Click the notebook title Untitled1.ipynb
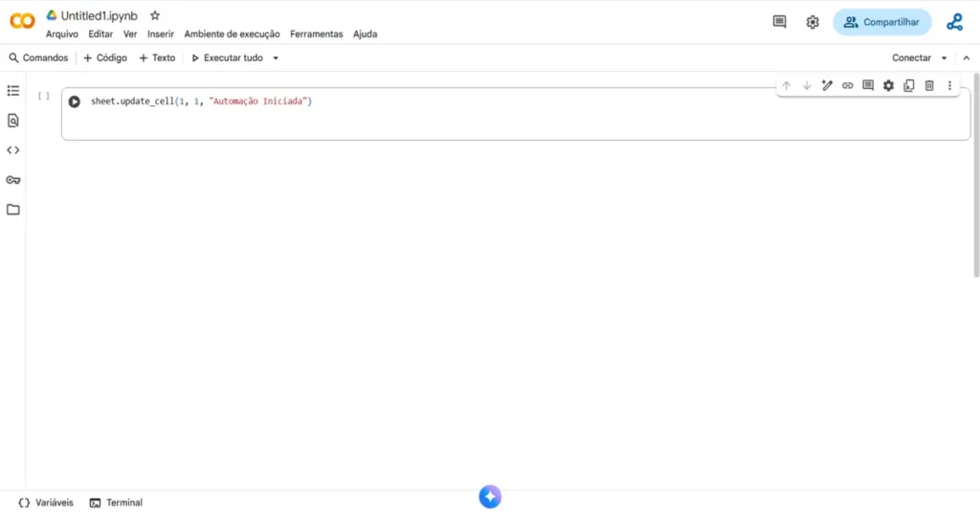Screen dimensions: 980x515 [99, 15]
